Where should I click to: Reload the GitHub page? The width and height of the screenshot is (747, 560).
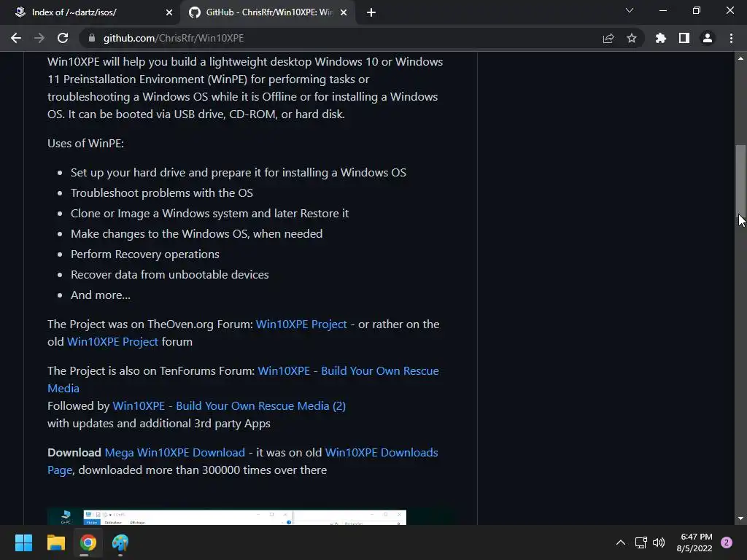pos(63,38)
